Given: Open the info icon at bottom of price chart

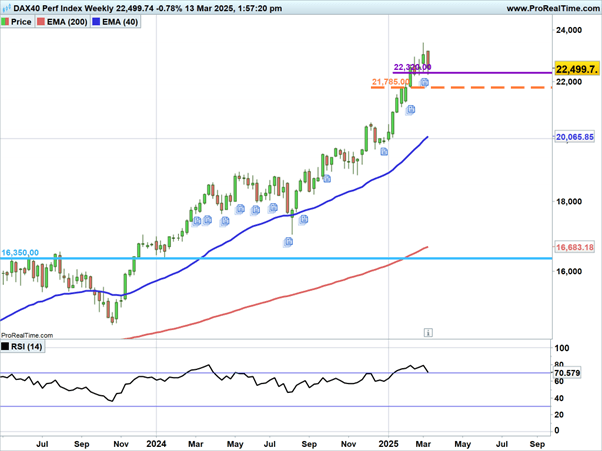Looking at the screenshot, I should click(x=428, y=332).
